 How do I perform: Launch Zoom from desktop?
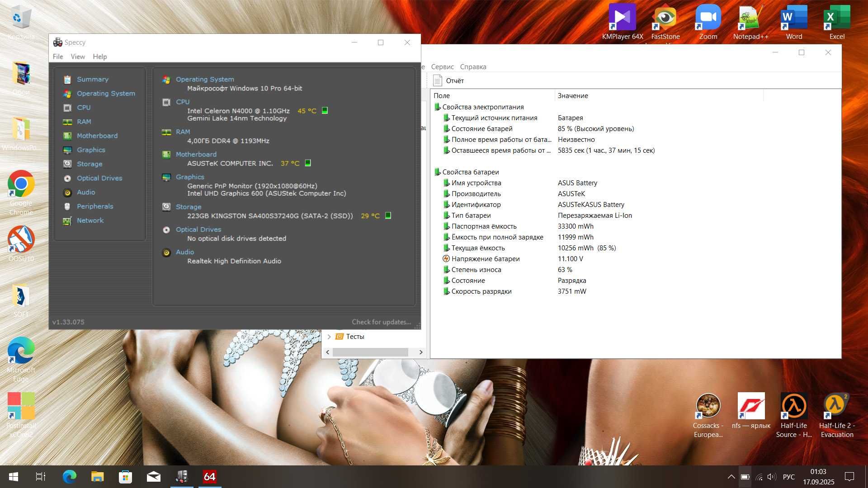(708, 22)
